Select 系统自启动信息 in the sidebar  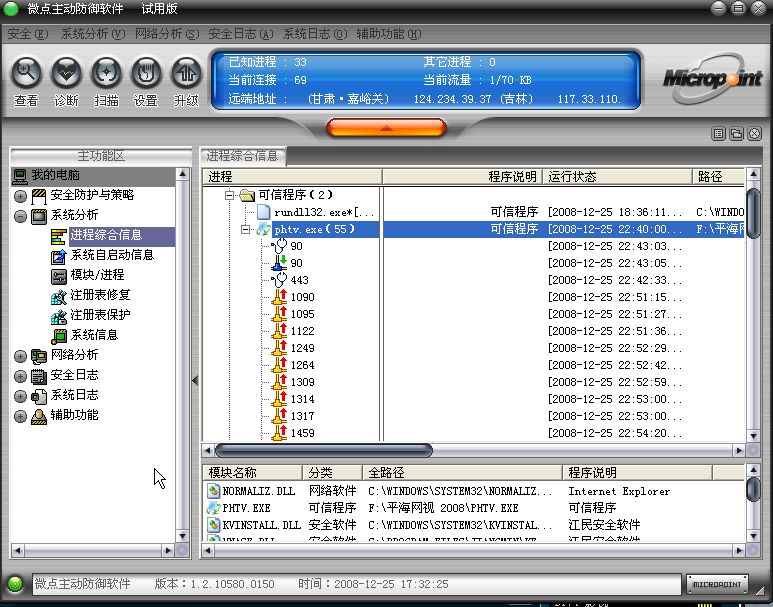111,255
